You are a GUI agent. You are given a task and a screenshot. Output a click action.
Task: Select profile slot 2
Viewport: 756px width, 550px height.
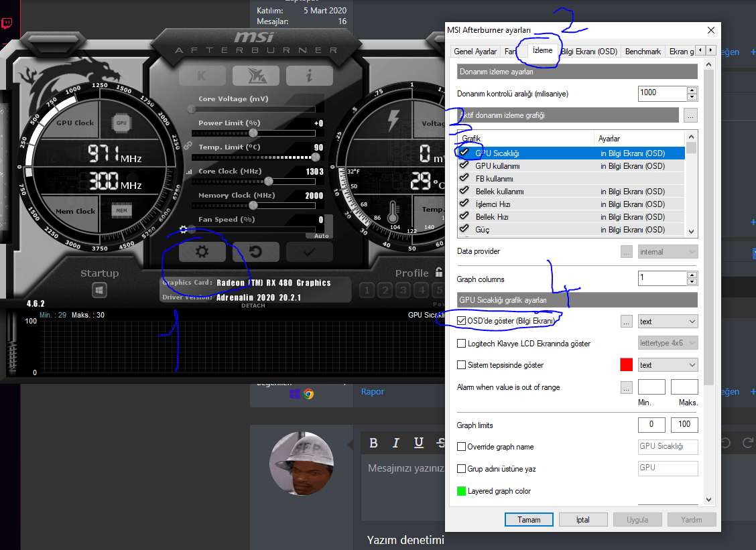[385, 289]
